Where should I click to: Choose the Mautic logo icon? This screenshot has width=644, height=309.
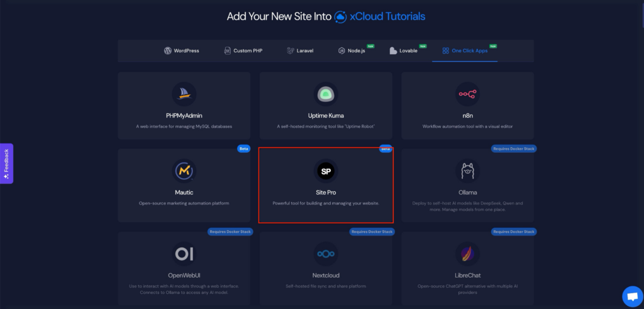(x=184, y=171)
